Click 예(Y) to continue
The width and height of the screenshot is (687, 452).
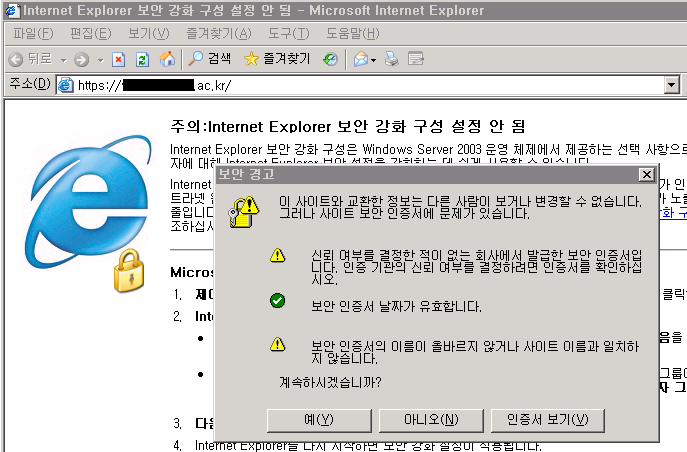[319, 420]
